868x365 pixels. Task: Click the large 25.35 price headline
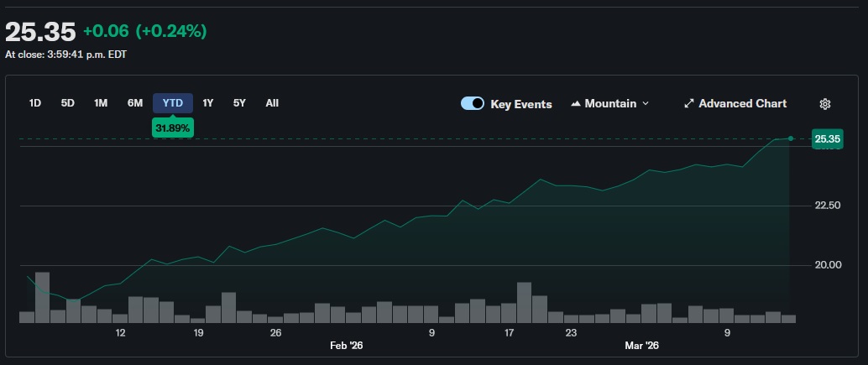40,33
